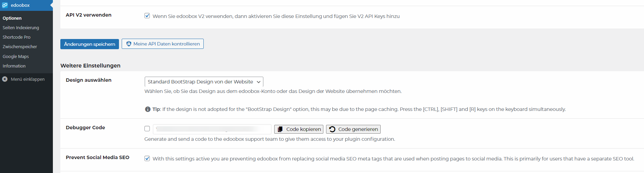Click the edoobox logo icon in sidebar
The height and width of the screenshot is (173, 644).
coord(5,5)
